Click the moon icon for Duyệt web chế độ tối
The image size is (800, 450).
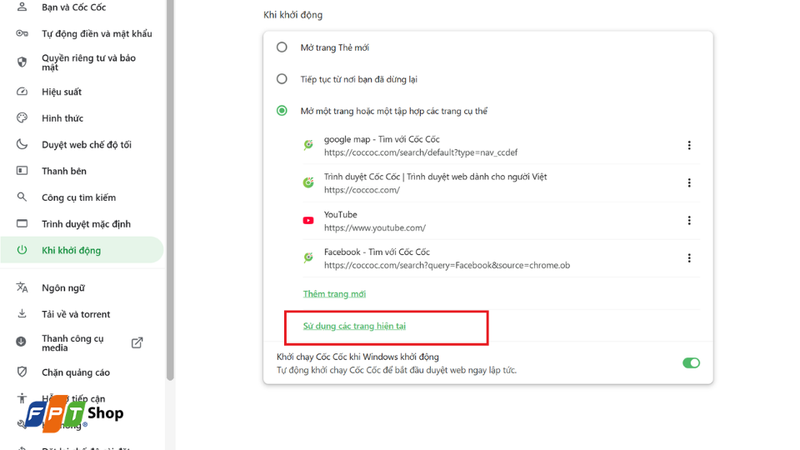coord(22,144)
